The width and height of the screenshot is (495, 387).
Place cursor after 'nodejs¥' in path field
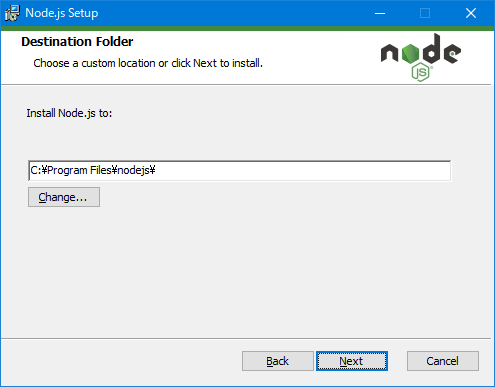click(157, 171)
